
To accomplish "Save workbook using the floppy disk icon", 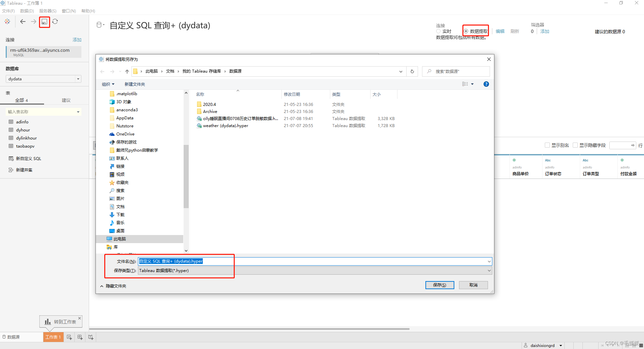I will 44,22.
